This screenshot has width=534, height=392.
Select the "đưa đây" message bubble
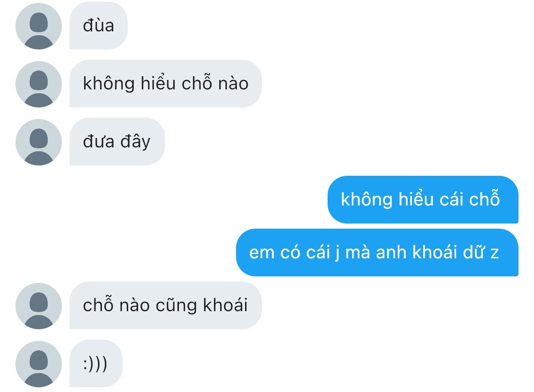[x=117, y=141]
